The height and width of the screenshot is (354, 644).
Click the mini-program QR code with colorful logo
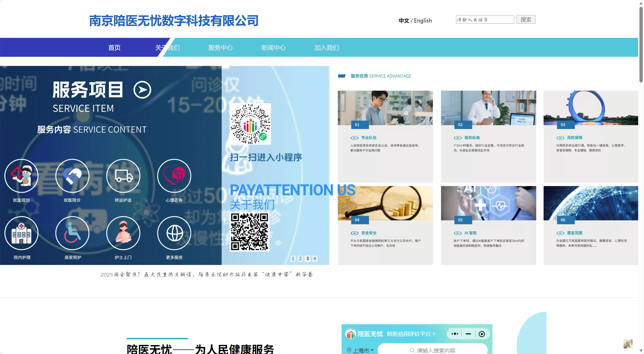coord(250,124)
